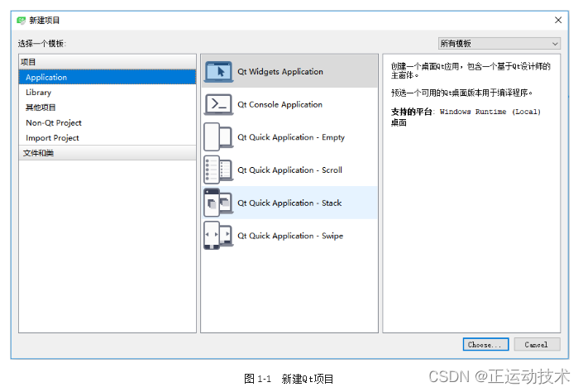Select the Qt Quick Application Empty icon
The image size is (583, 392).
[x=218, y=136]
